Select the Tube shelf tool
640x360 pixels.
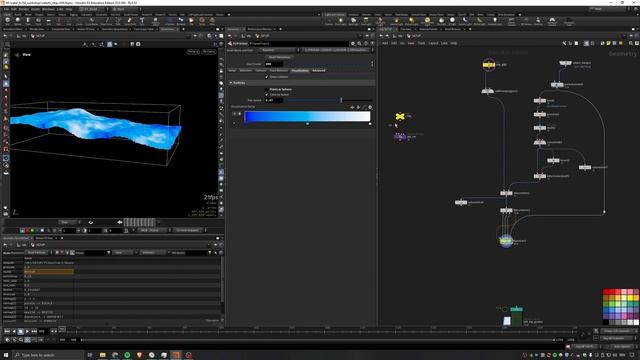[28, 21]
